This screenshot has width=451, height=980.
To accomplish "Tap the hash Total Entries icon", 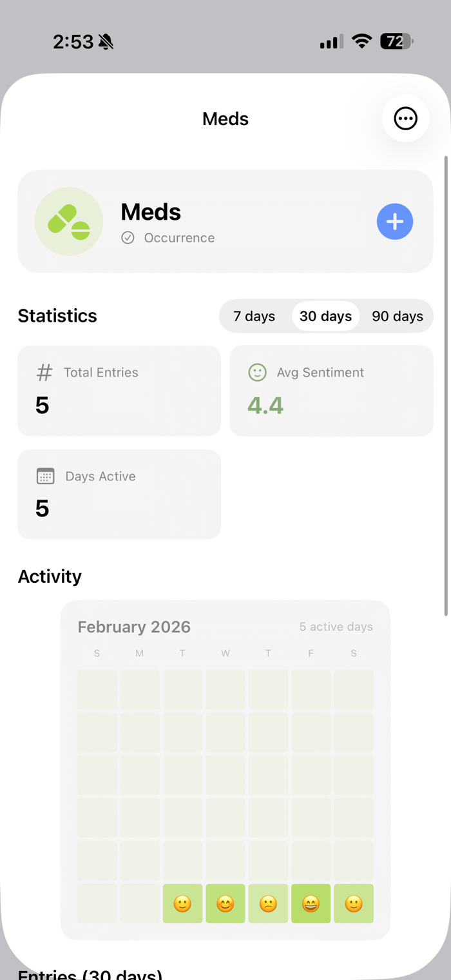I will point(44,372).
